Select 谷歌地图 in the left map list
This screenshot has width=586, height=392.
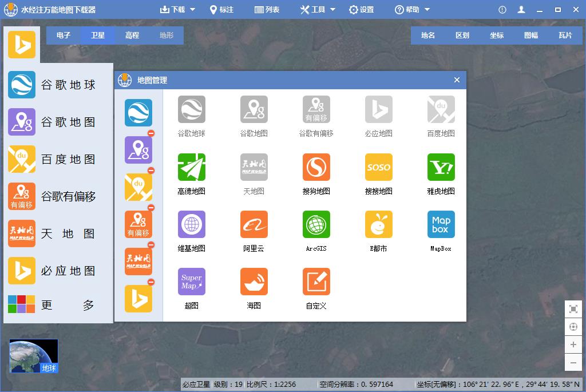click(52, 122)
